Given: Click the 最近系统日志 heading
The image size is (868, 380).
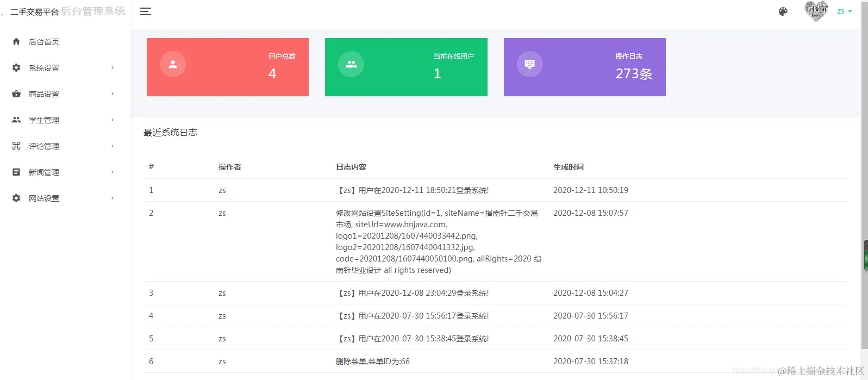Looking at the screenshot, I should click(170, 132).
